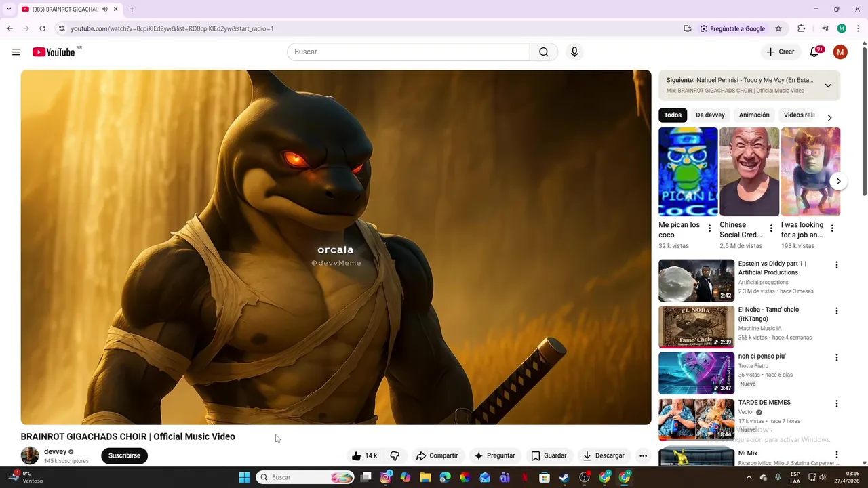Open options for El Noba video
The height and width of the screenshot is (488, 868).
[836, 311]
